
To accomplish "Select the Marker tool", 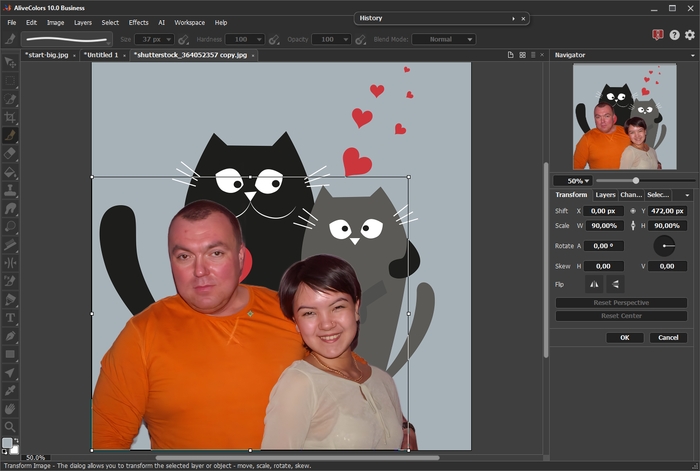I will pos(10,300).
